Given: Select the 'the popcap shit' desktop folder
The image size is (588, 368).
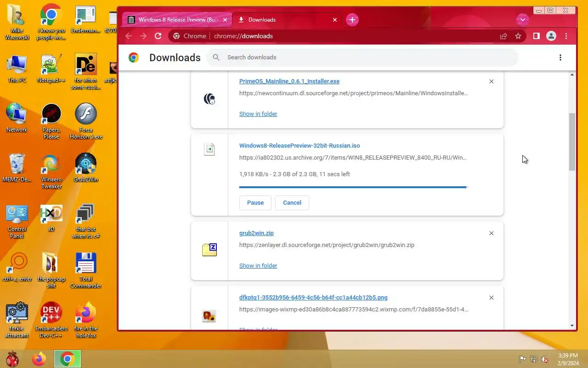Looking at the screenshot, I should point(51,270).
